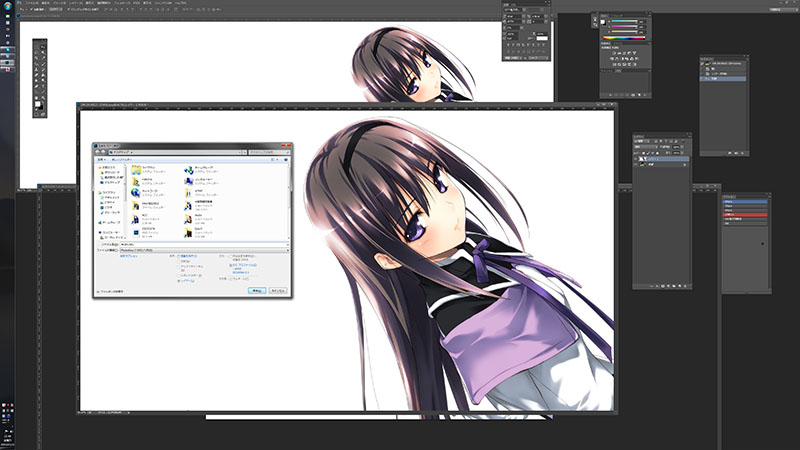Open the Network icon in file list

[135, 193]
